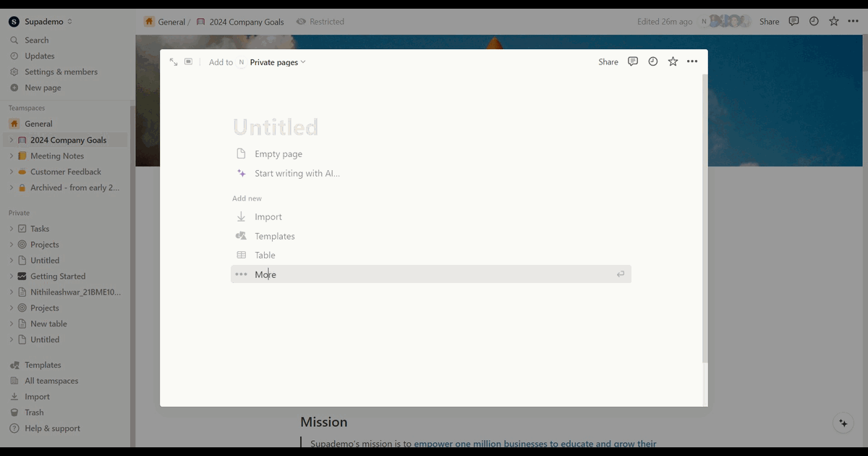Open modal three-dot options menu

(x=692, y=62)
